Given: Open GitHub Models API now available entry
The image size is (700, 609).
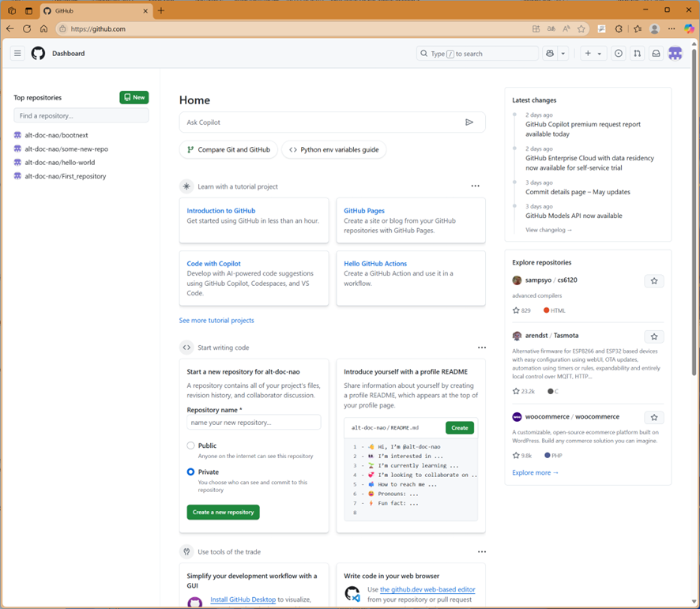Looking at the screenshot, I should point(574,216).
